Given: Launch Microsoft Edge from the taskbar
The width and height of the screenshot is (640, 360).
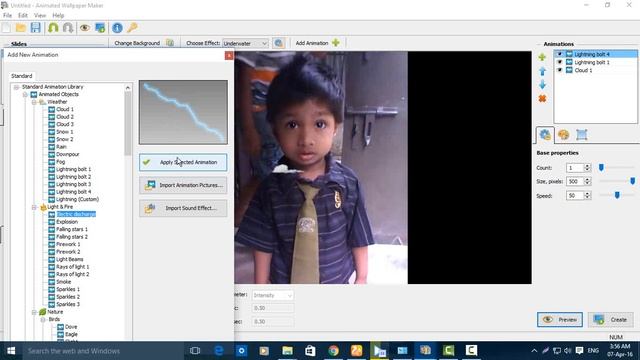Looking at the screenshot, I should [x=219, y=351].
